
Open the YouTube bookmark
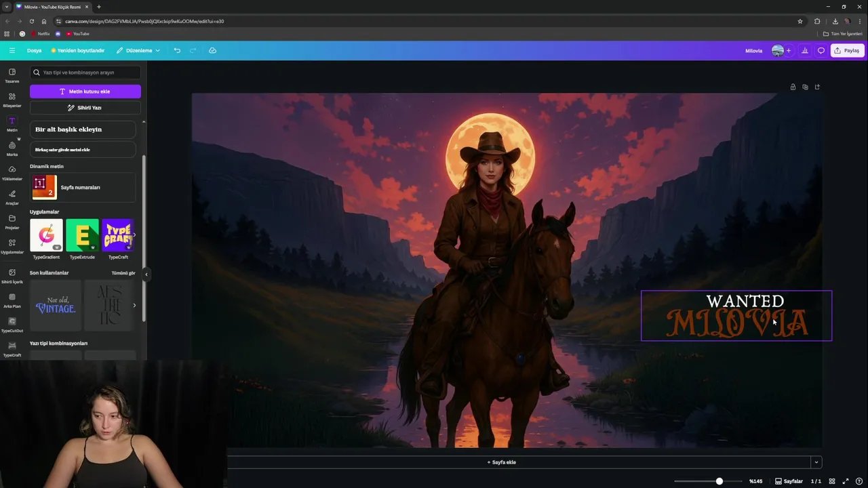[78, 33]
